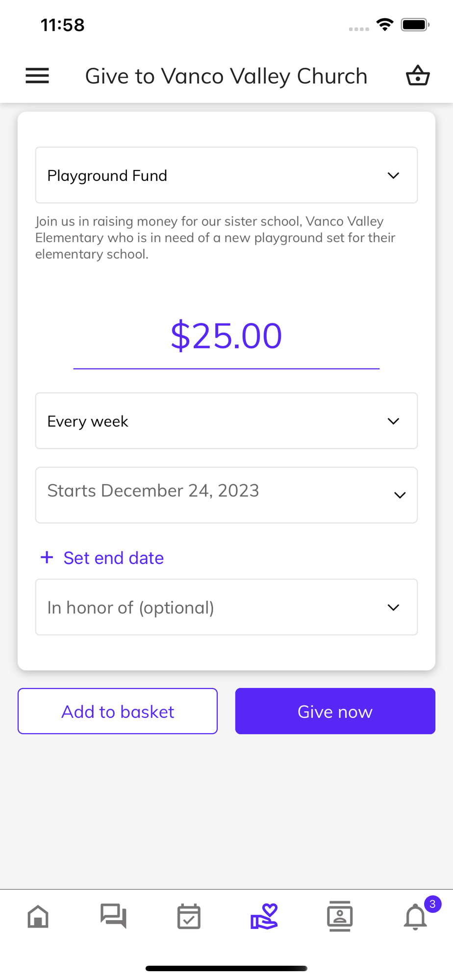Screen dimensions: 453x980
Task: Open the chat messages tab
Action: pyautogui.click(x=114, y=916)
